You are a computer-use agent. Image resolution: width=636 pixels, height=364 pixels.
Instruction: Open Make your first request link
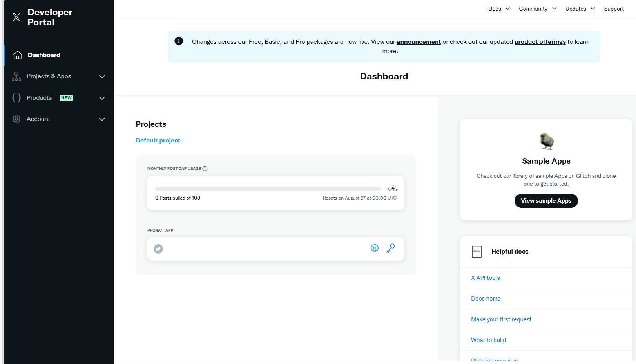501,319
